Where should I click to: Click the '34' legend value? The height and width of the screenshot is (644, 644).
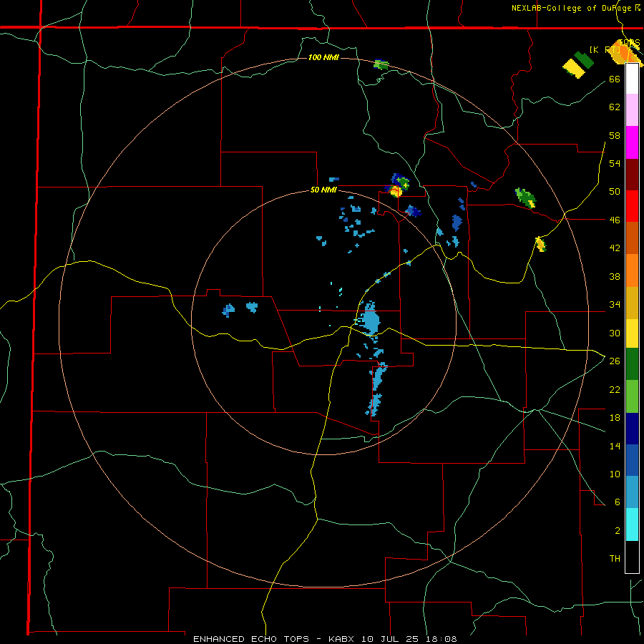[615, 305]
